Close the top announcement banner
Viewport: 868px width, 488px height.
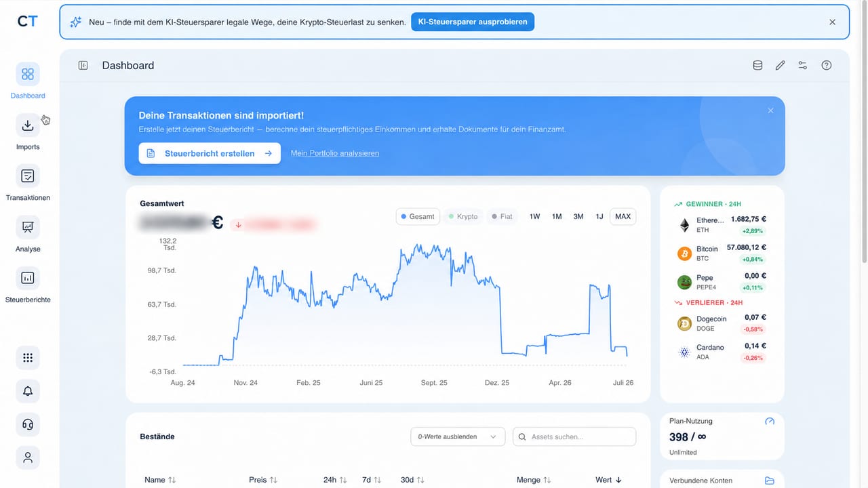[x=832, y=22]
